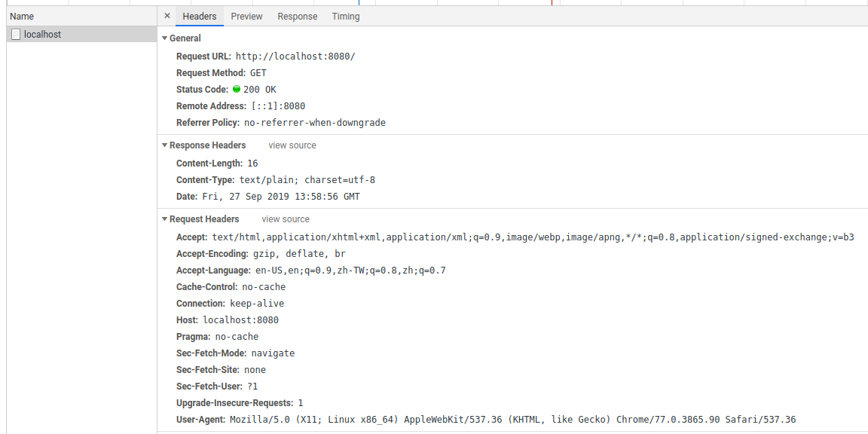
Task: Select the localhost request name text
Action: 42,35
